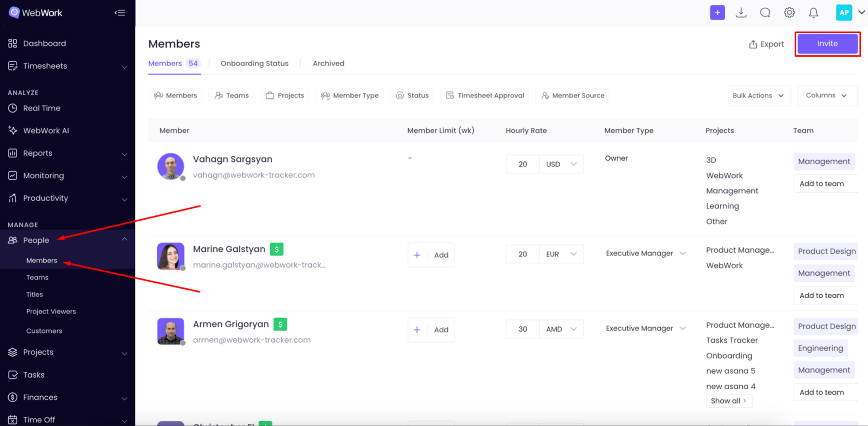Screen dimensions: 868x426
Task: Open notifications bell icon
Action: pyautogui.click(x=814, y=13)
